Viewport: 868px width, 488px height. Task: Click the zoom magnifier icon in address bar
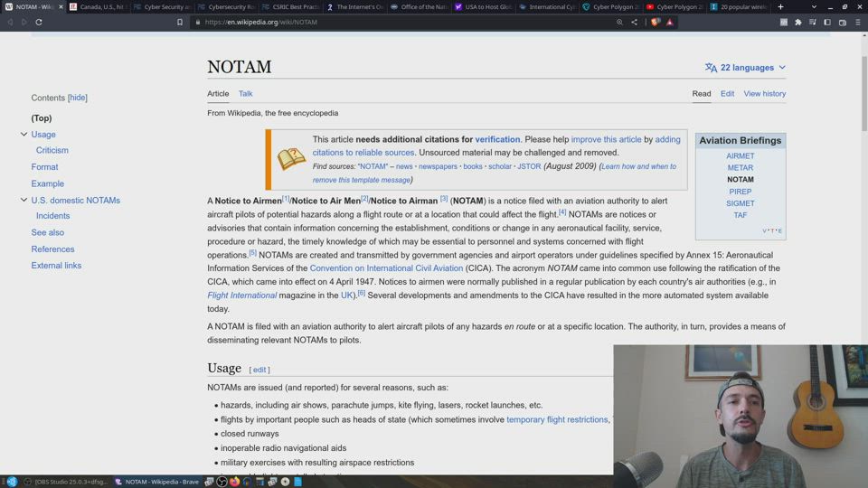point(619,22)
